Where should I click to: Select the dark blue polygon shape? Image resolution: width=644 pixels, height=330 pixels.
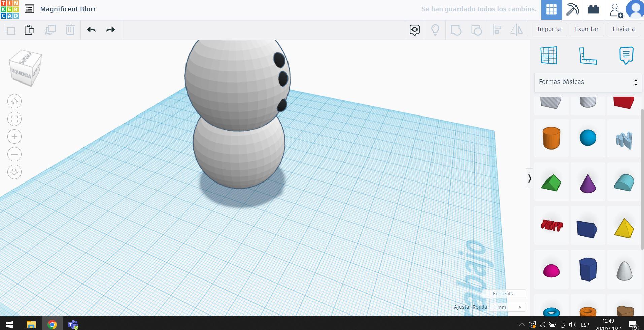coord(588,269)
